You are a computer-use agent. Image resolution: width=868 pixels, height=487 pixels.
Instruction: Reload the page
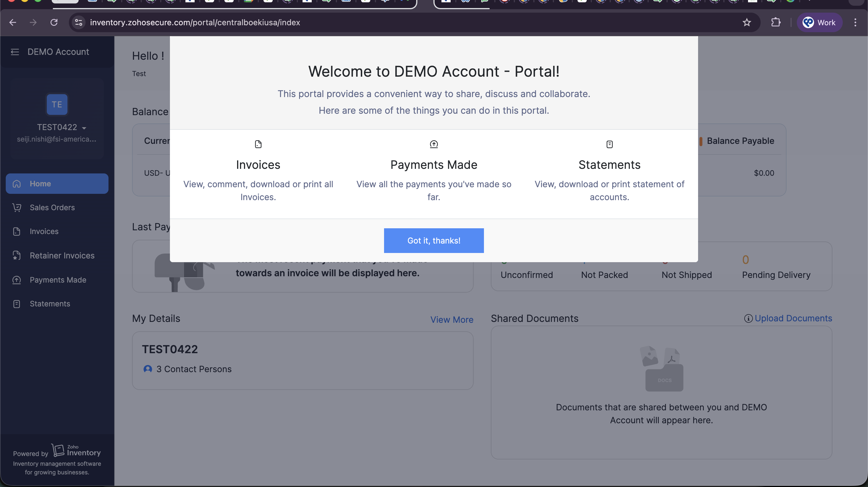click(x=54, y=23)
